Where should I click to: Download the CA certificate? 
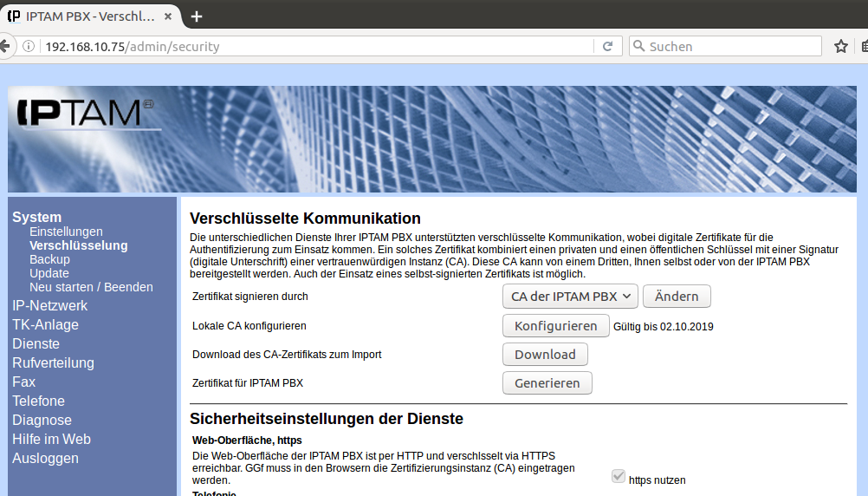click(x=545, y=355)
